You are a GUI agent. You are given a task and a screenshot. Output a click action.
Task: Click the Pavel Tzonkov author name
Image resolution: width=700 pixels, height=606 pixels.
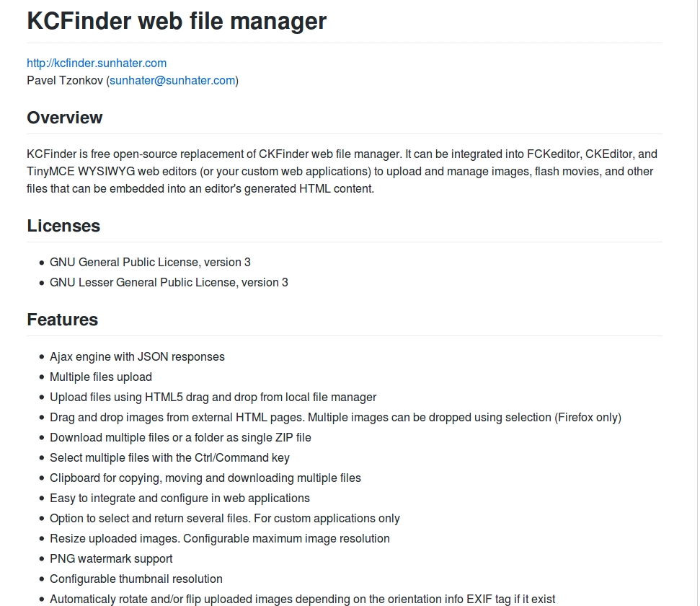click(65, 81)
